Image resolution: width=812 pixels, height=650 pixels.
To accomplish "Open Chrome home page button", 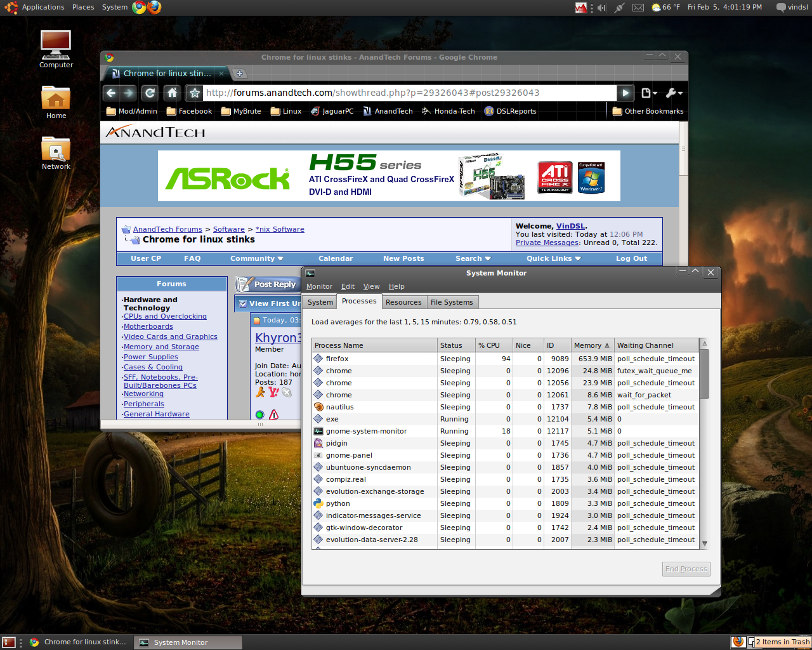I will point(172,93).
